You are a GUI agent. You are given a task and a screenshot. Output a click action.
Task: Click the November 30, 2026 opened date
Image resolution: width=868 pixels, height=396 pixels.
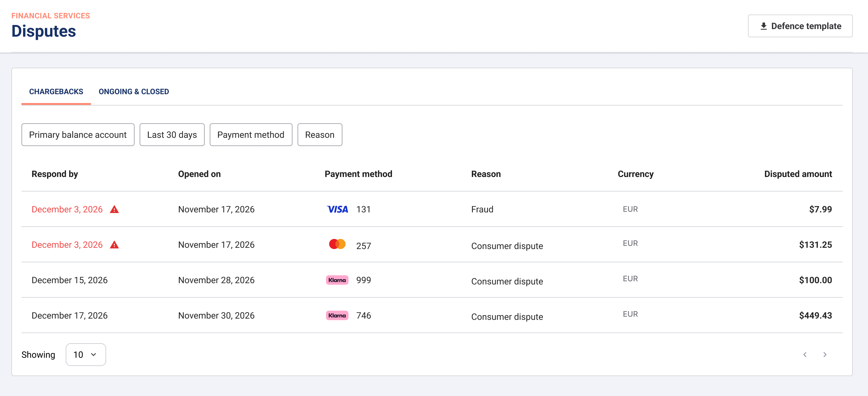[x=216, y=315]
